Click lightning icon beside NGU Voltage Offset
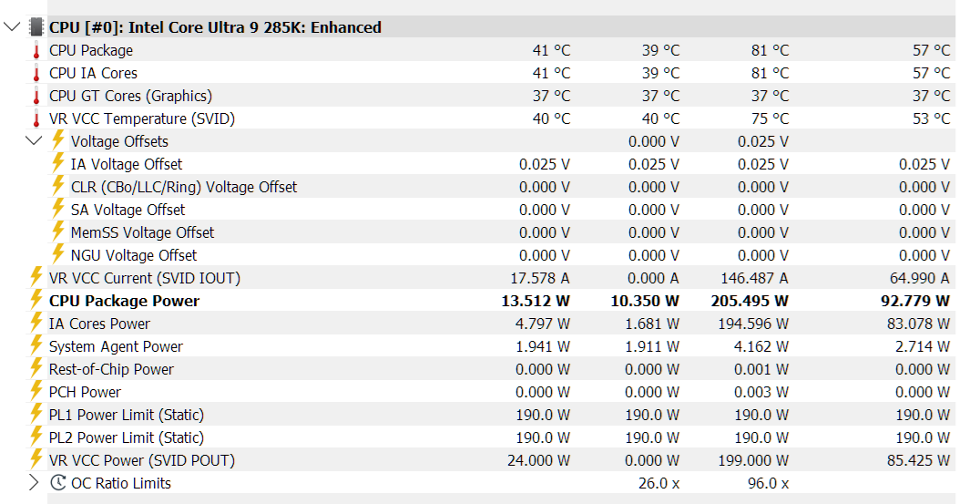Screen dimensions: 980x504 click(57, 254)
